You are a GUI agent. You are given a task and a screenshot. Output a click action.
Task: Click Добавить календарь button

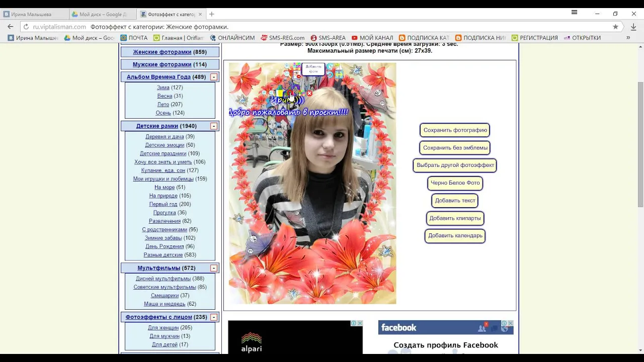point(455,236)
